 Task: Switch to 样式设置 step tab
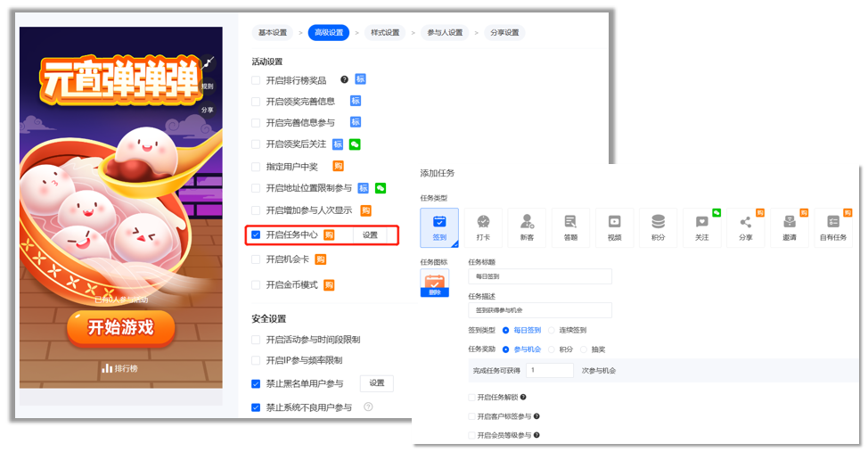385,33
